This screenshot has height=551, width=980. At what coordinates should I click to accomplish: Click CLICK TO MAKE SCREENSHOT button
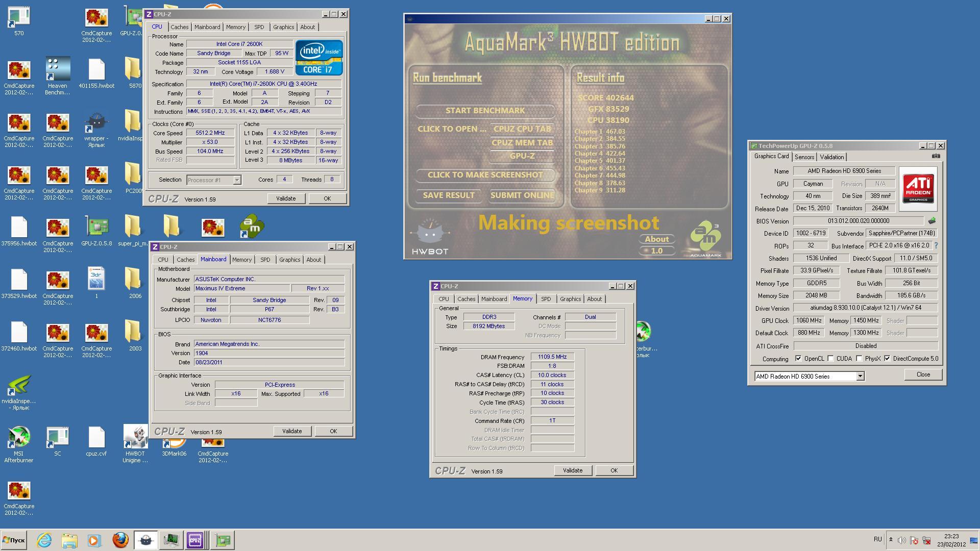485,175
